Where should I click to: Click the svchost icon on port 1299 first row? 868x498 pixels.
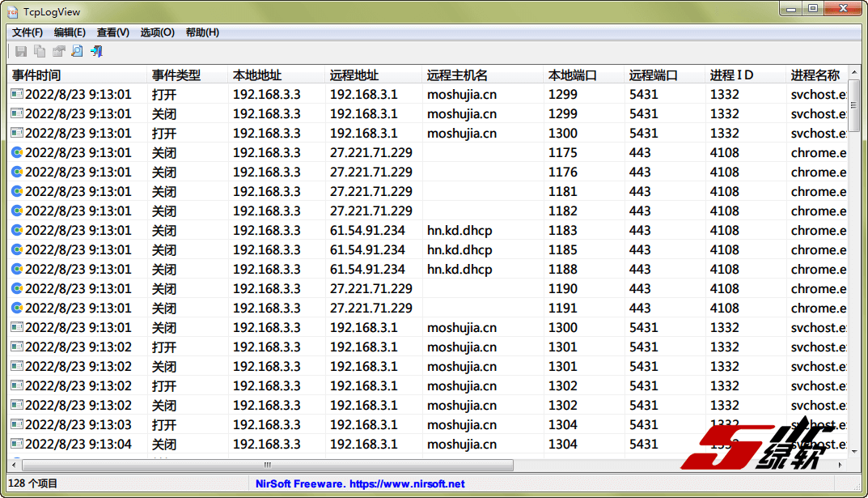click(x=17, y=94)
